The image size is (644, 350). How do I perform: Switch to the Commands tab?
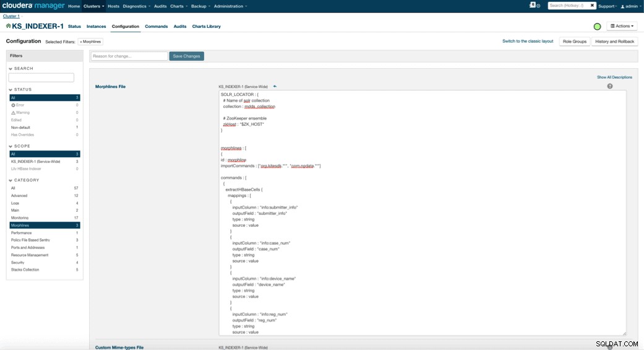point(156,26)
